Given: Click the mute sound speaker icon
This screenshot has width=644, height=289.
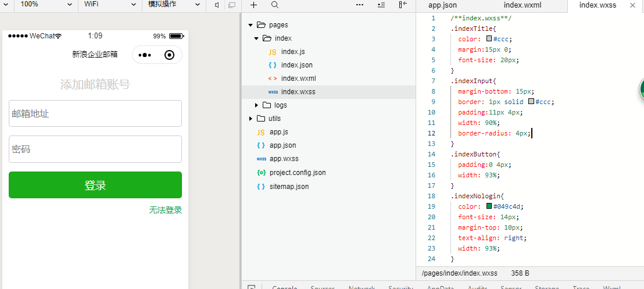Looking at the screenshot, I should [x=217, y=5].
